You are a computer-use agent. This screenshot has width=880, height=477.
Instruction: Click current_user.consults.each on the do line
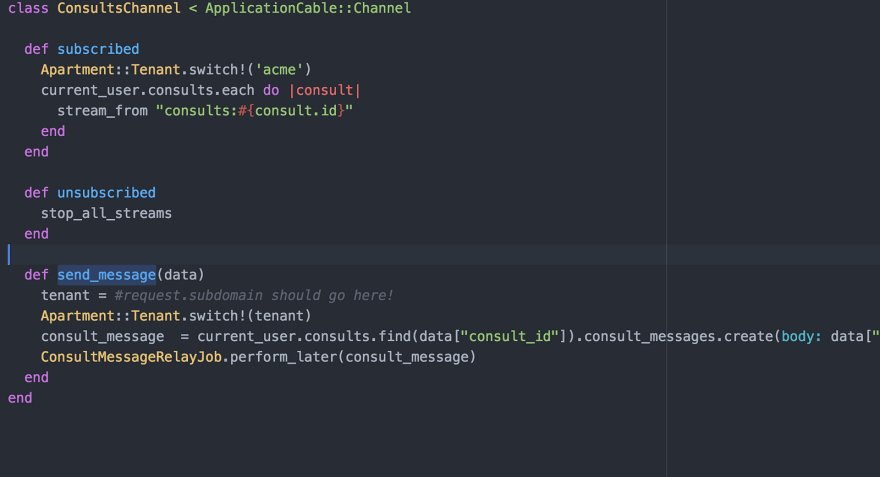coord(148,90)
